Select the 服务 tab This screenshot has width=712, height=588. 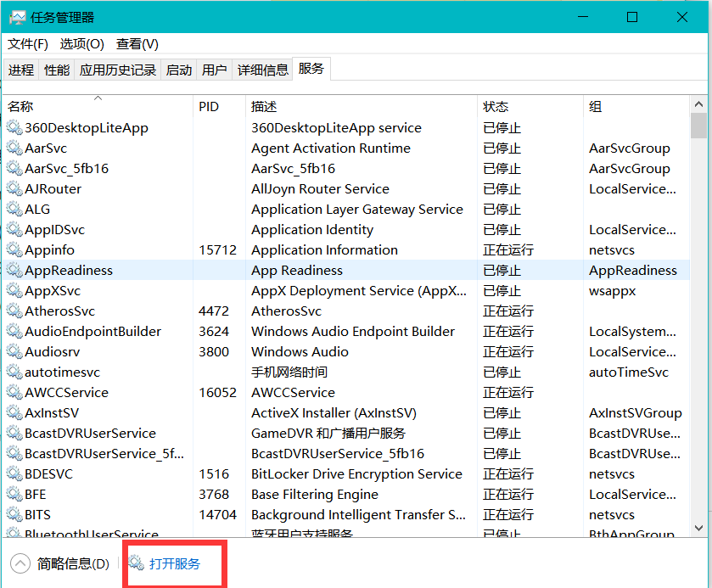[x=311, y=69]
